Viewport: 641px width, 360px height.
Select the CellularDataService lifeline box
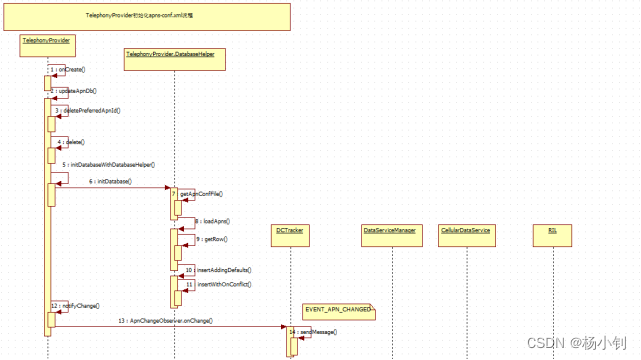[467, 235]
